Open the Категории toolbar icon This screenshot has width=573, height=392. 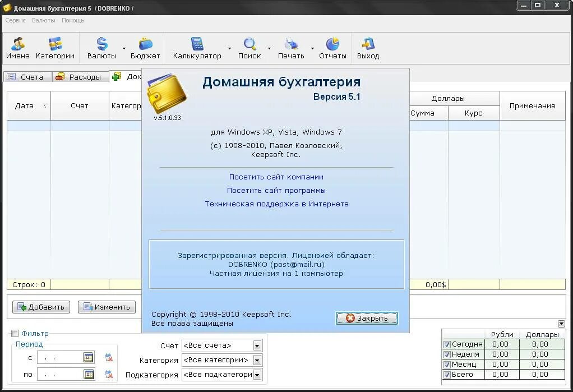(x=55, y=48)
